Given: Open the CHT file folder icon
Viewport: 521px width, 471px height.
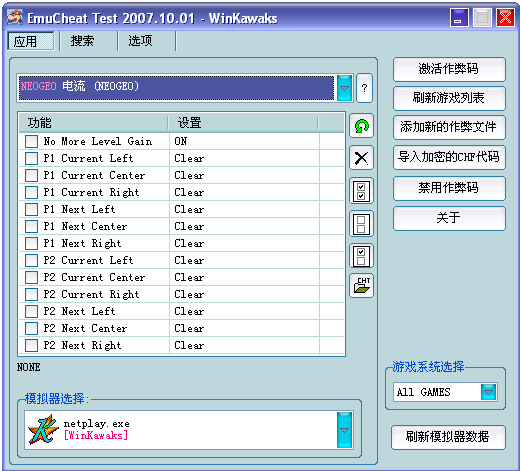Looking at the screenshot, I should pos(361,286).
